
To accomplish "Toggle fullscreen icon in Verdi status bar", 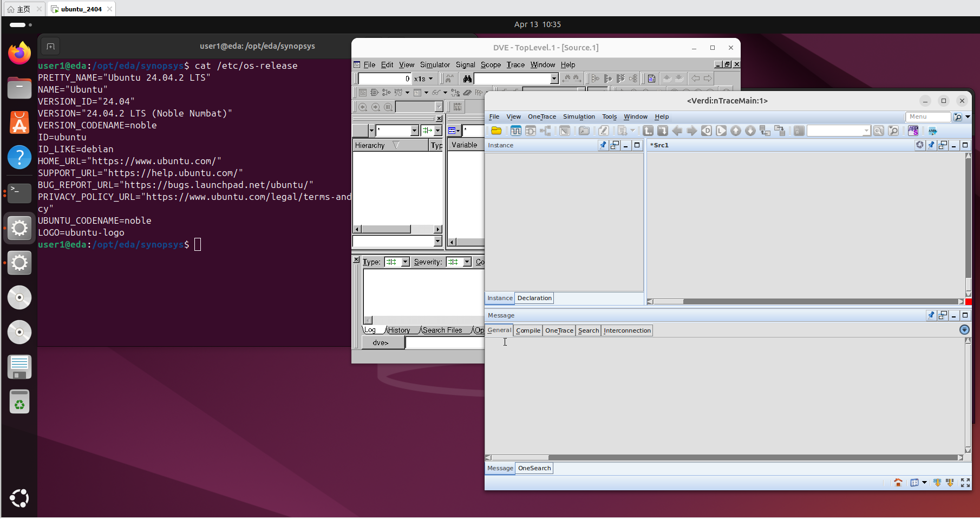I will [x=965, y=482].
